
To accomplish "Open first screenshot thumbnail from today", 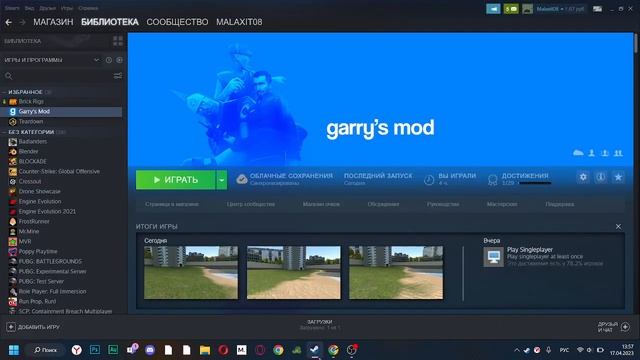I will (x=191, y=272).
